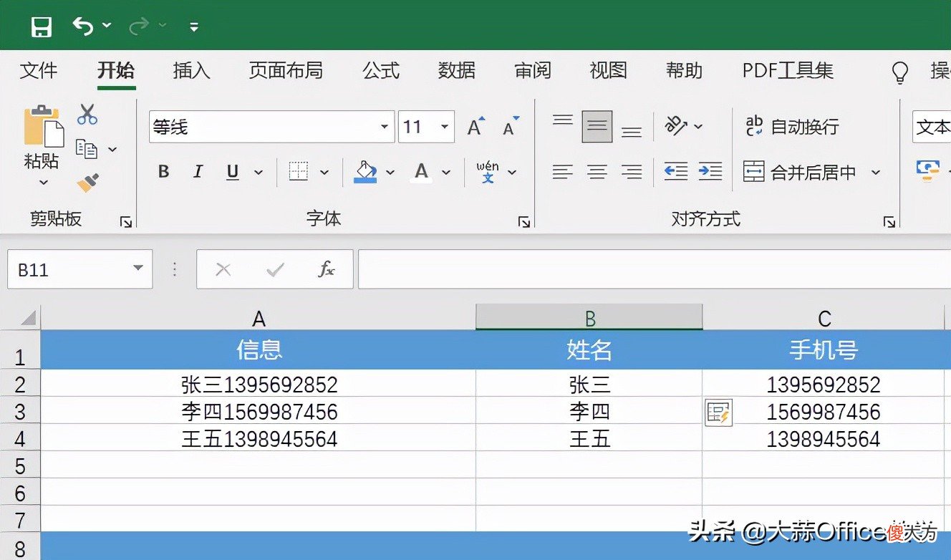
Task: Click inside the formula bar input
Action: click(x=655, y=269)
